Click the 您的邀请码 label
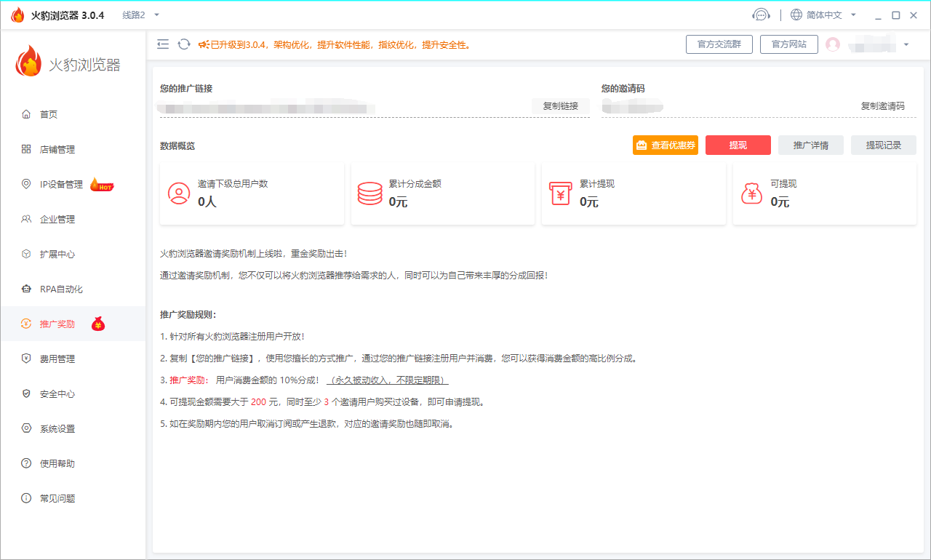This screenshot has width=931, height=560. point(623,89)
